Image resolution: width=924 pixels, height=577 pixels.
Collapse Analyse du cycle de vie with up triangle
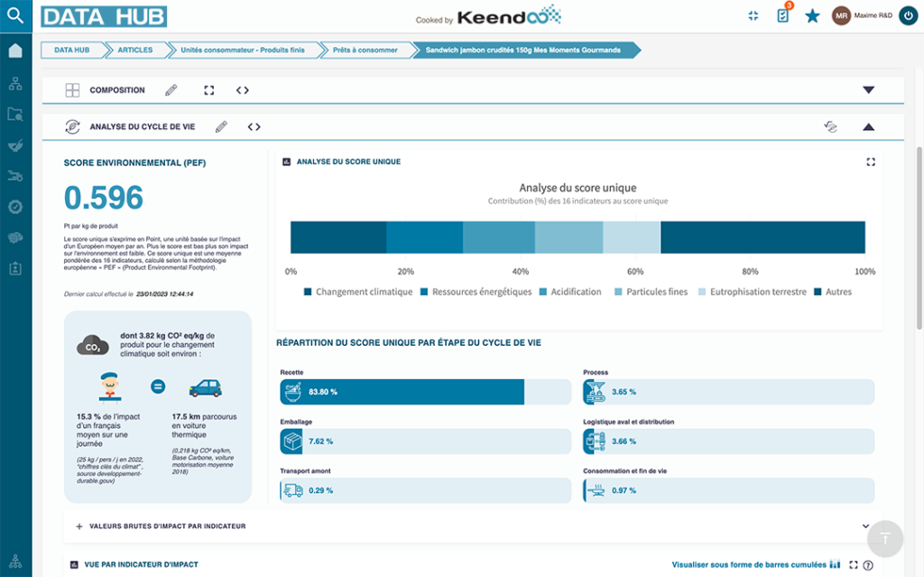(869, 126)
